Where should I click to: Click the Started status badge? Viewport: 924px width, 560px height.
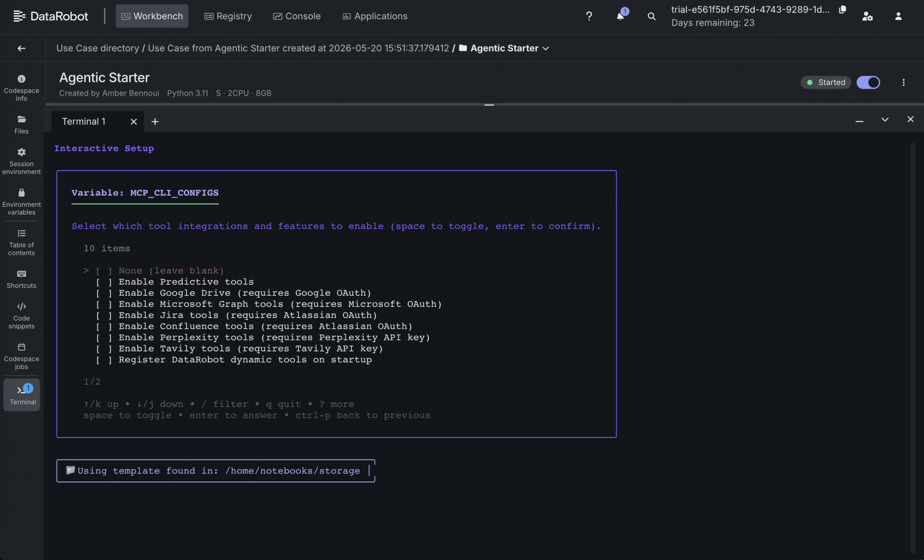pyautogui.click(x=826, y=83)
